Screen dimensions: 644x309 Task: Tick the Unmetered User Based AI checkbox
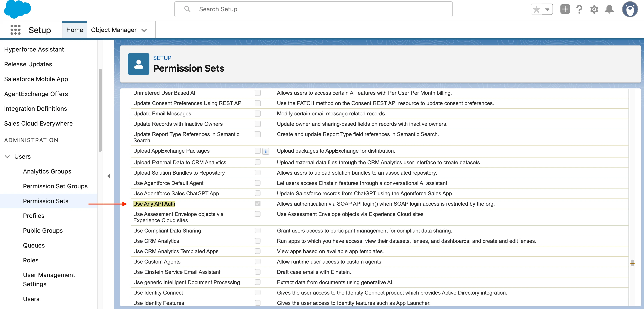257,93
